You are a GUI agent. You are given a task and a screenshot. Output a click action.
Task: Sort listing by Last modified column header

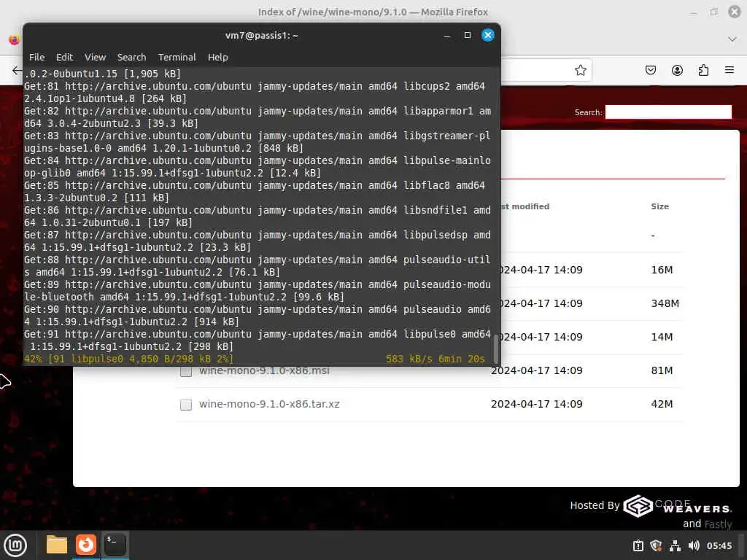point(525,206)
